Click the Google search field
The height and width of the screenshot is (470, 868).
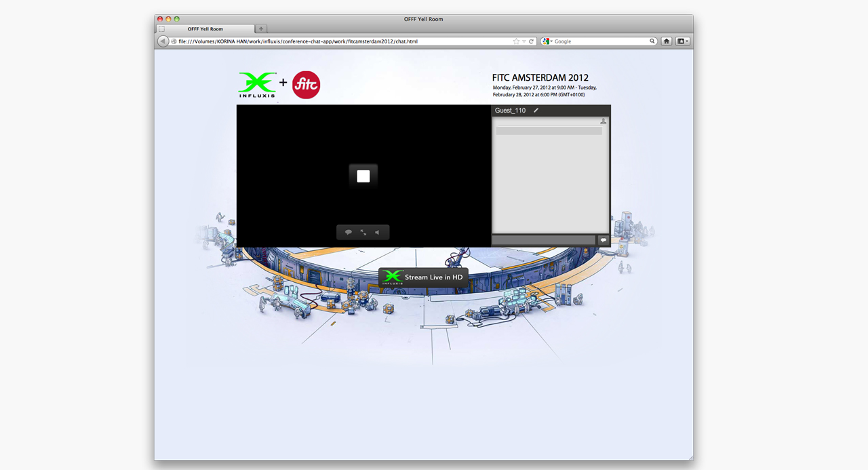coord(601,41)
